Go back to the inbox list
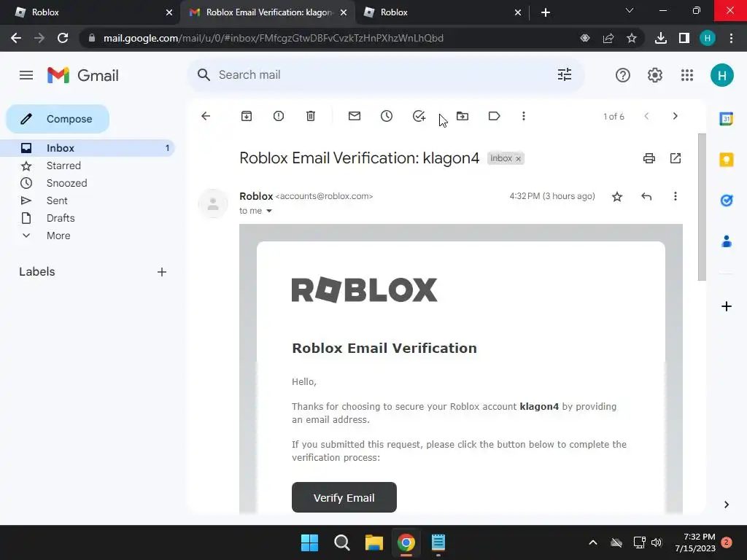This screenshot has height=560, width=747. 206,116
